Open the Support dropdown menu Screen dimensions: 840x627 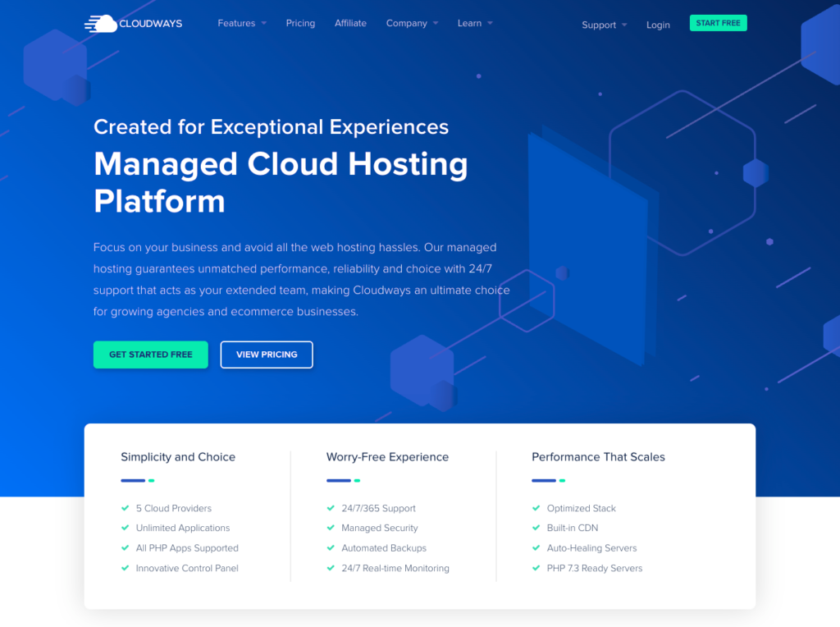pyautogui.click(x=604, y=25)
